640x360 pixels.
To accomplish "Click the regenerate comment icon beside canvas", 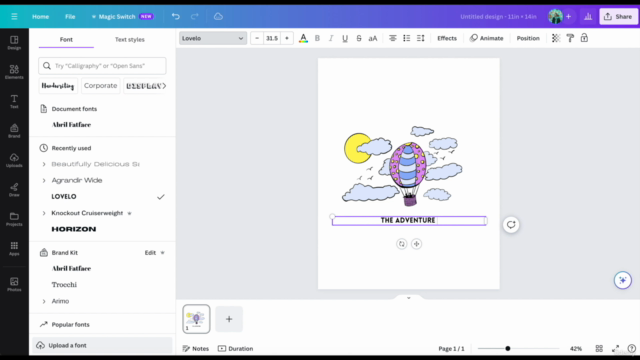I will (511, 224).
